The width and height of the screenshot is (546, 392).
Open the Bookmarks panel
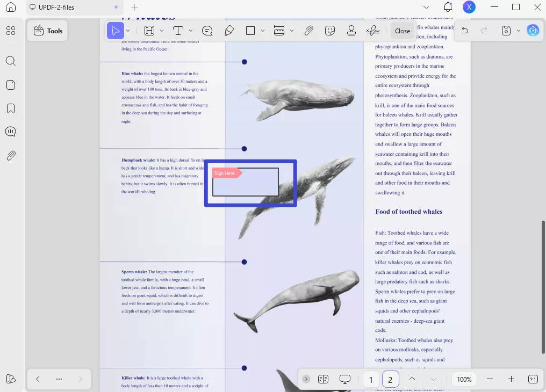tap(11, 108)
